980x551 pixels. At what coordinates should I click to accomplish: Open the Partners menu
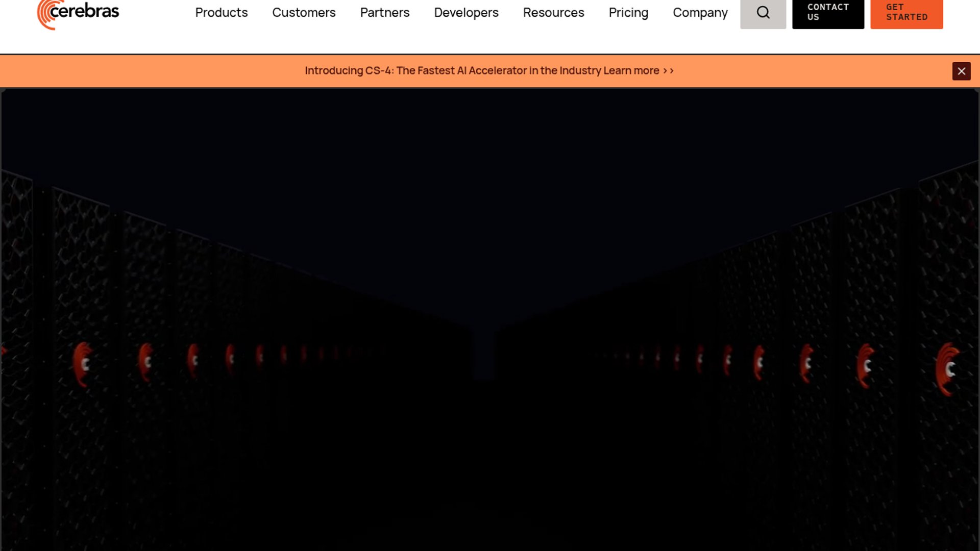click(x=385, y=12)
